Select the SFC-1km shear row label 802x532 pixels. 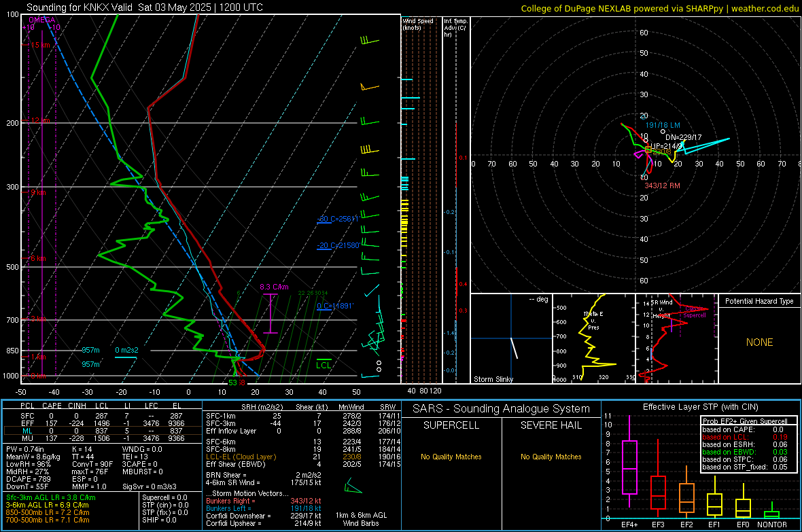coord(221,416)
